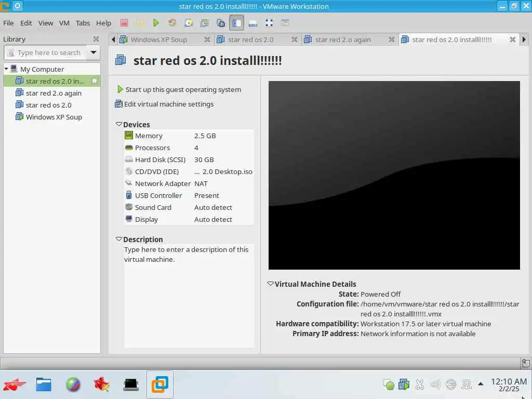
Task: Open the USB Controller device entry
Action: pos(189,195)
